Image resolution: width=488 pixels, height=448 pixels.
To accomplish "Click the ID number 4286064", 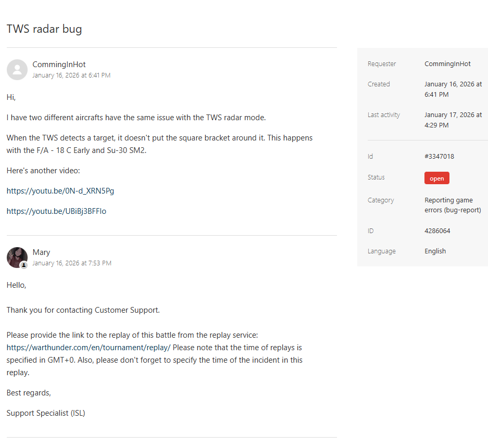I will [x=437, y=231].
